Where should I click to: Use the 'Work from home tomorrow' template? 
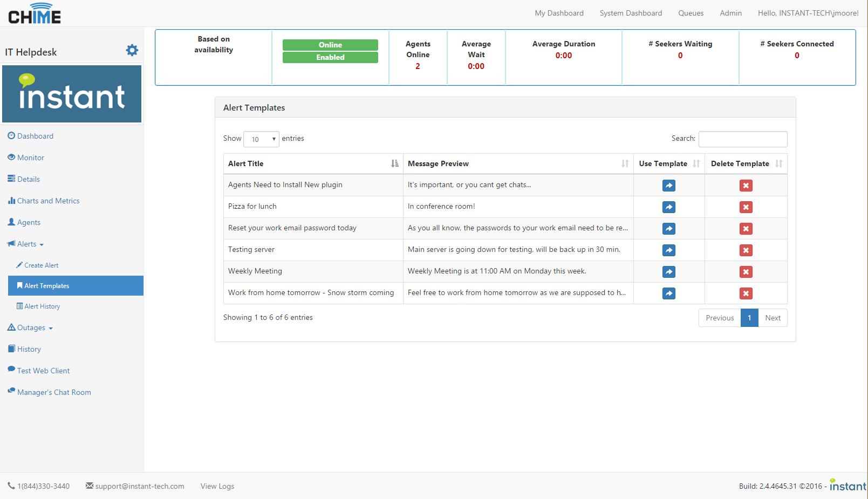tap(669, 293)
